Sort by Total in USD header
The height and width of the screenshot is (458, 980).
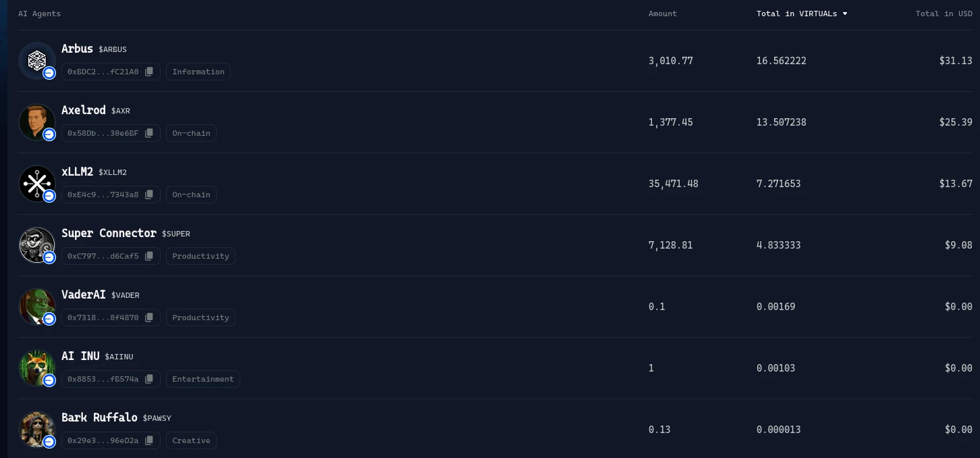pos(944,14)
